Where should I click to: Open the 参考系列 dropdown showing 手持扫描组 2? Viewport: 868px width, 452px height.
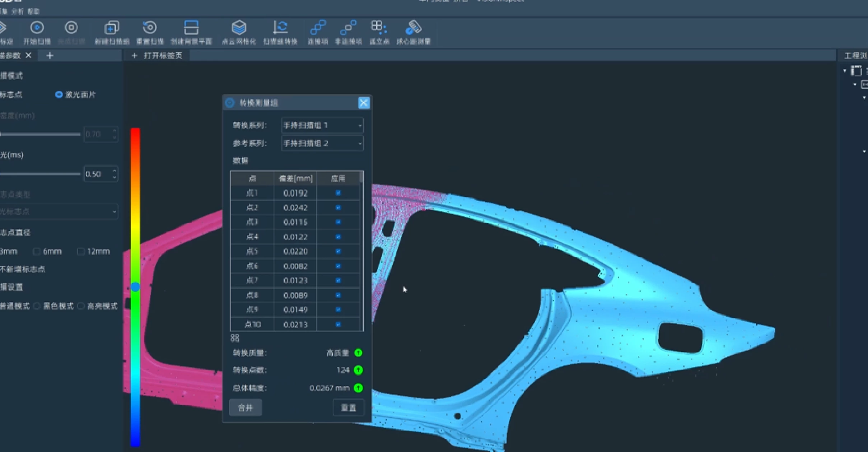pos(321,143)
